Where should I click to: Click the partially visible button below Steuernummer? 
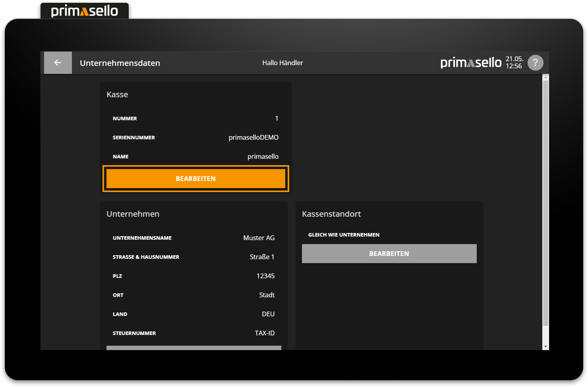194,348
